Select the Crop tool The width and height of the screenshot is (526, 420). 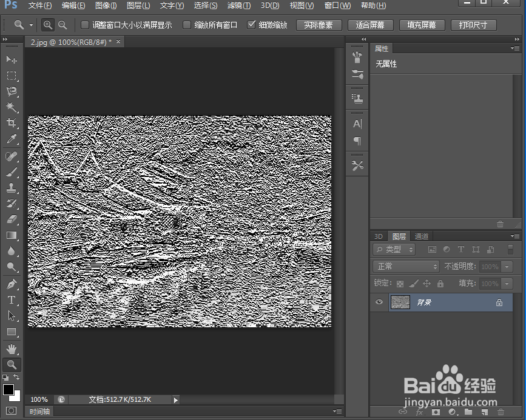pos(12,122)
